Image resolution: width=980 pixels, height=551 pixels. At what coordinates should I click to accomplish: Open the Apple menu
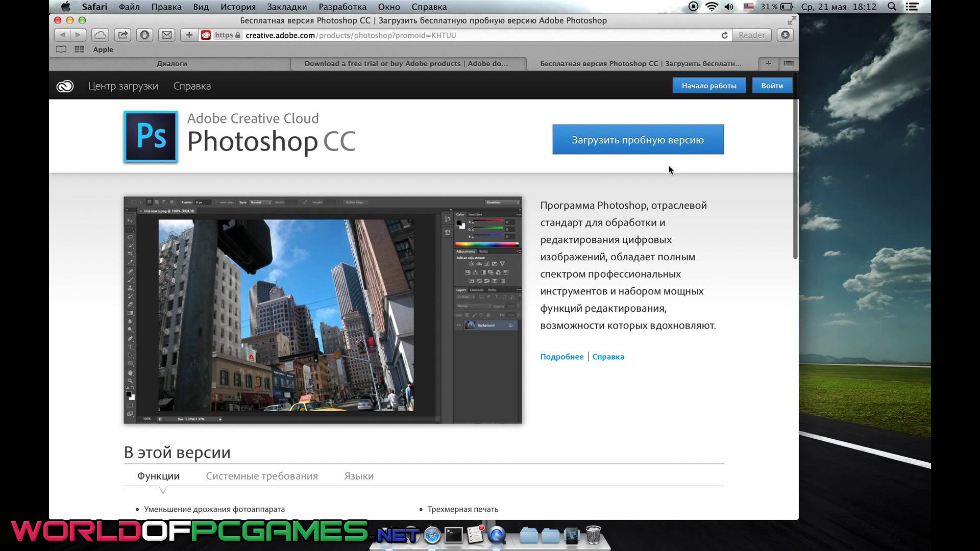point(65,7)
